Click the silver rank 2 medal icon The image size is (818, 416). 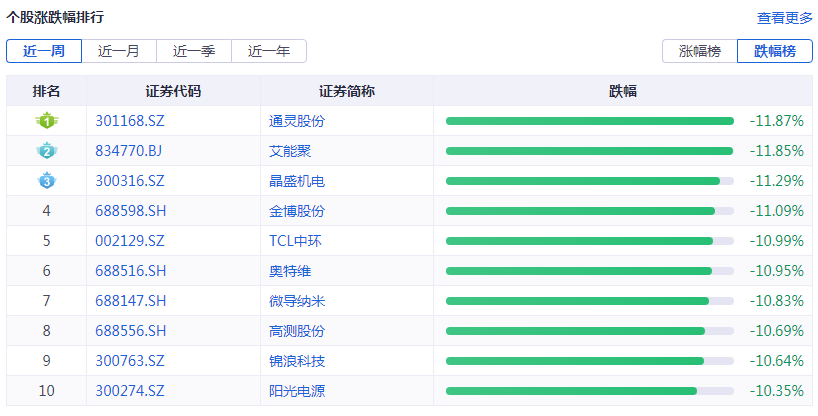46,151
